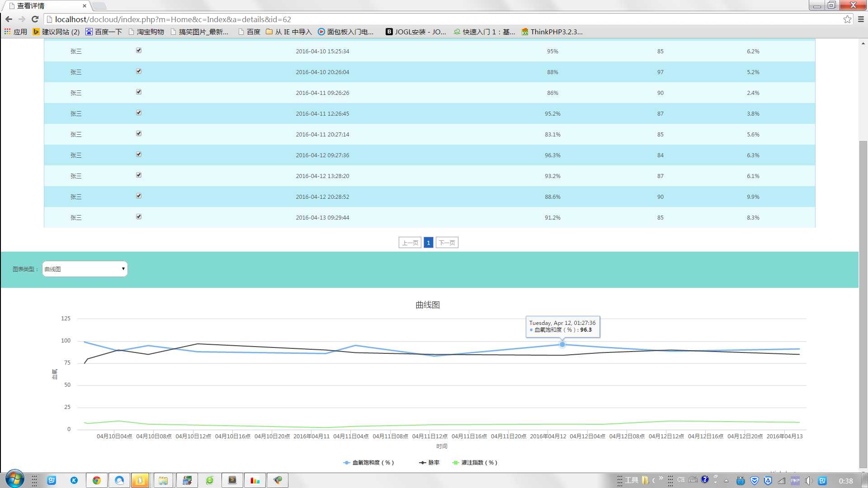Click the CH input language indicator

point(681,480)
